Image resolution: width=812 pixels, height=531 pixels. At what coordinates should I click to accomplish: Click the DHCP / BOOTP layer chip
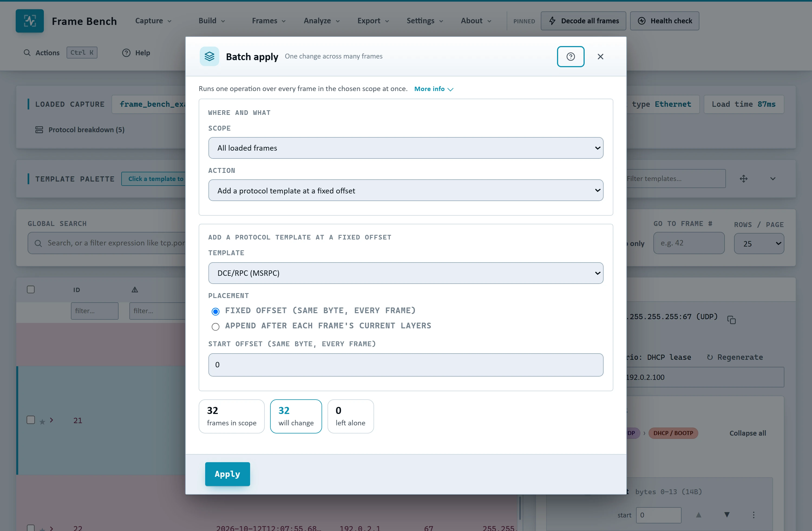pos(673,433)
